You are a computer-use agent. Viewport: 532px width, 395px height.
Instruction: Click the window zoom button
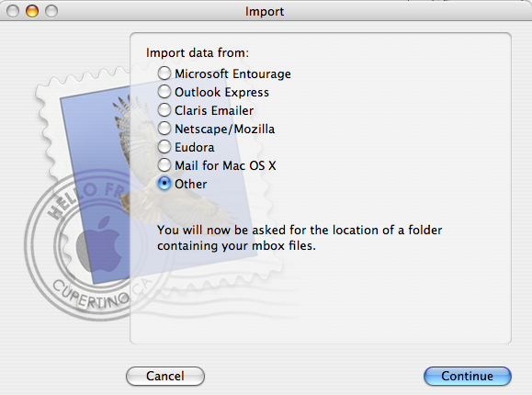(51, 11)
